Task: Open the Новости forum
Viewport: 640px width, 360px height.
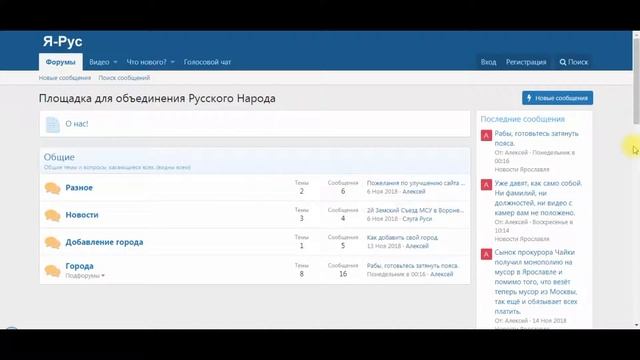Action: point(82,215)
